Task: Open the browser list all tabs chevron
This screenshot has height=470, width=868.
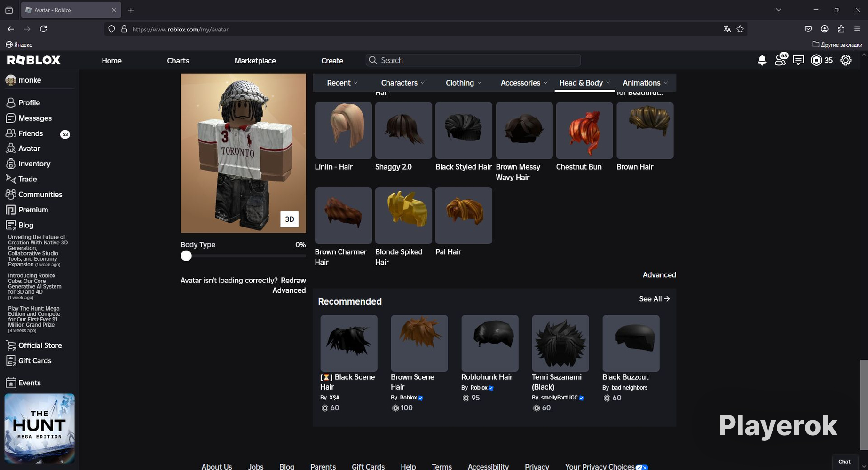Action: pos(778,10)
